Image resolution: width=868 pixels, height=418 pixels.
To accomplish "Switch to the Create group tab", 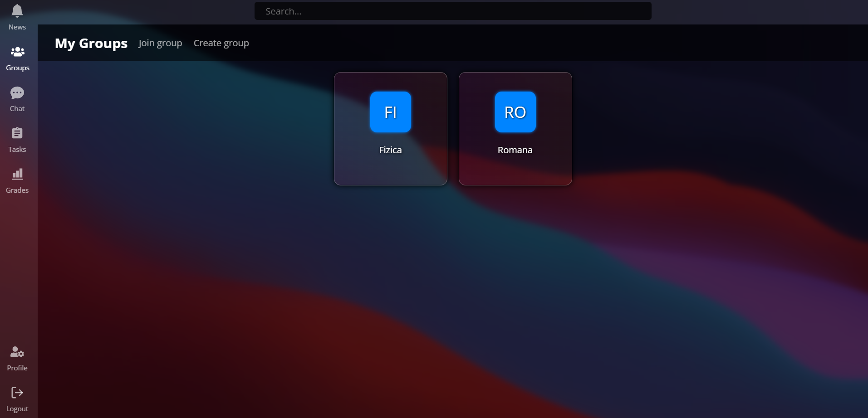I will click(221, 43).
